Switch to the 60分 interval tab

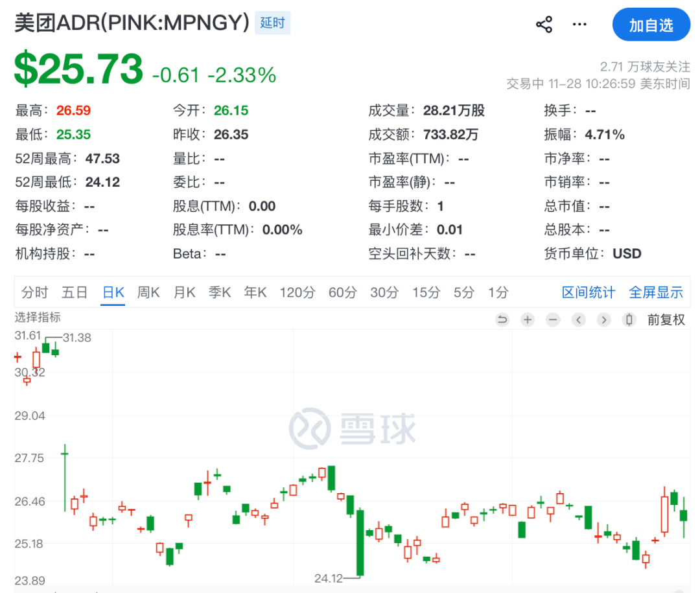(343, 292)
